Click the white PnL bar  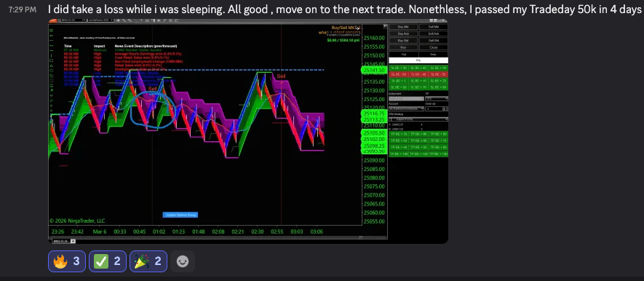(418, 60)
